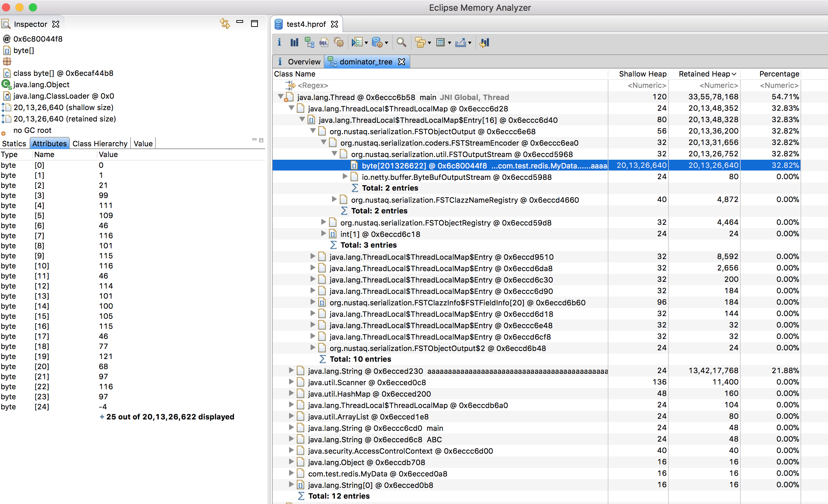
Task: Expand io.netty.buffer.ByteBufOutputStream entry
Action: [x=344, y=177]
